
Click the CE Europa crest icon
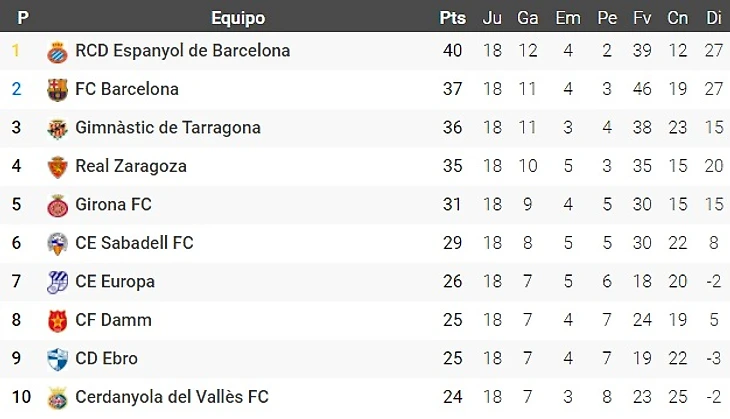point(57,282)
